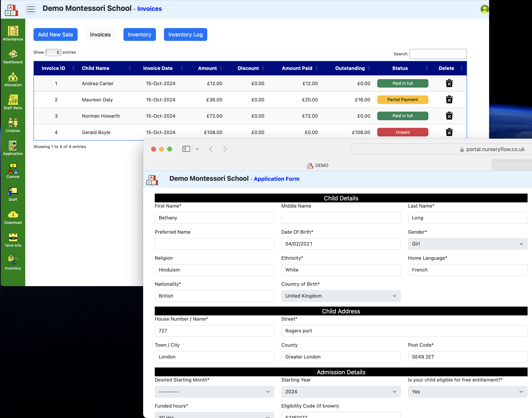532x418 pixels.
Task: Click the Unpaid status badge
Action: tap(403, 132)
